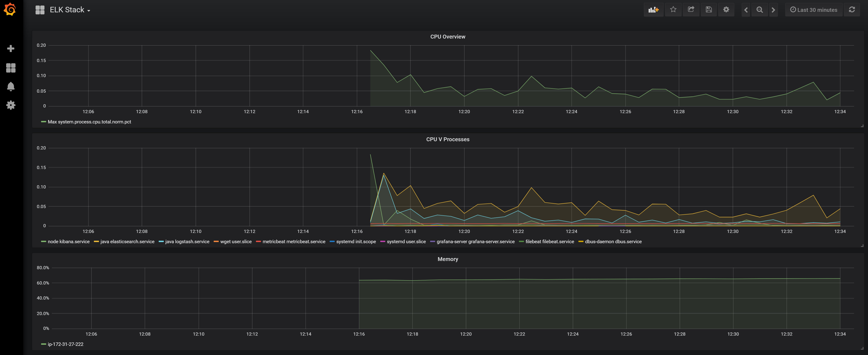Image resolution: width=868 pixels, height=355 pixels.
Task: Share the dashboard
Action: pyautogui.click(x=691, y=10)
